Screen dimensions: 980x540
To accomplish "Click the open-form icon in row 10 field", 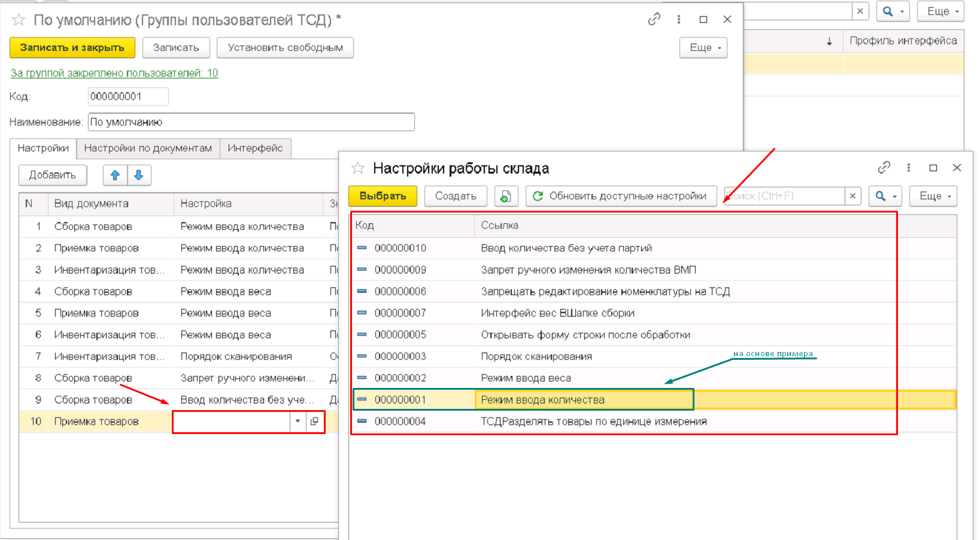I will tap(315, 421).
